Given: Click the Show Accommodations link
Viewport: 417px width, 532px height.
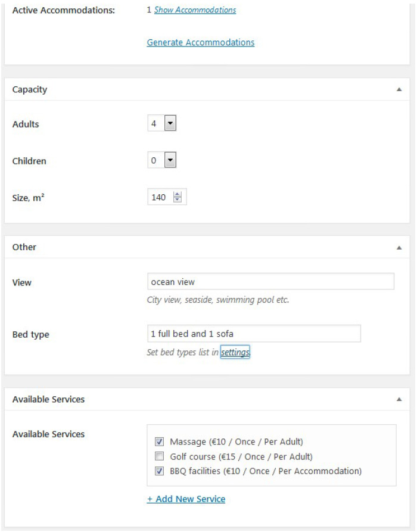Looking at the screenshot, I should click(195, 10).
